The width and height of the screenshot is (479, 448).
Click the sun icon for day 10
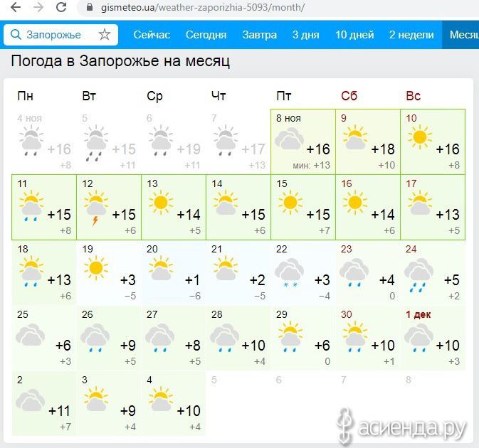(419, 137)
